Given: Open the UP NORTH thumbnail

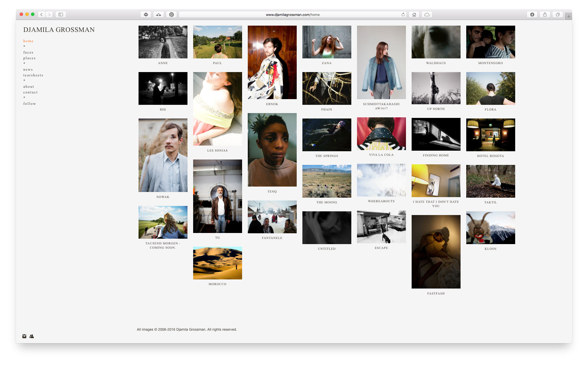Looking at the screenshot, I should (436, 88).
